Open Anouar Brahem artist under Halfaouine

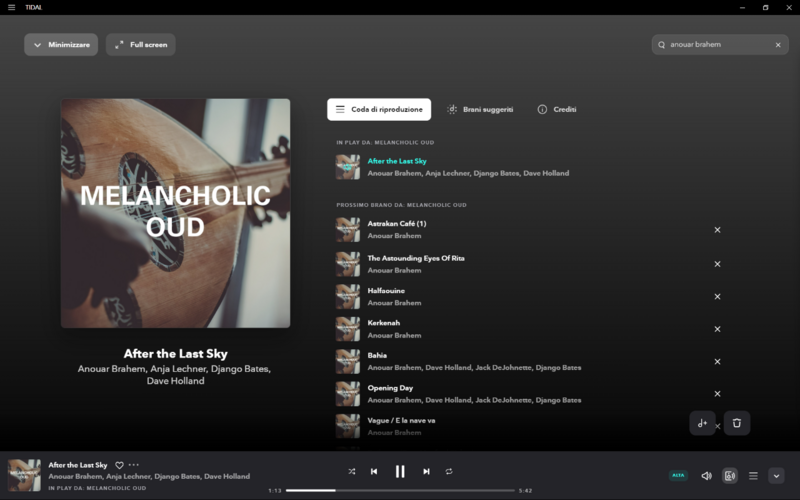click(394, 303)
